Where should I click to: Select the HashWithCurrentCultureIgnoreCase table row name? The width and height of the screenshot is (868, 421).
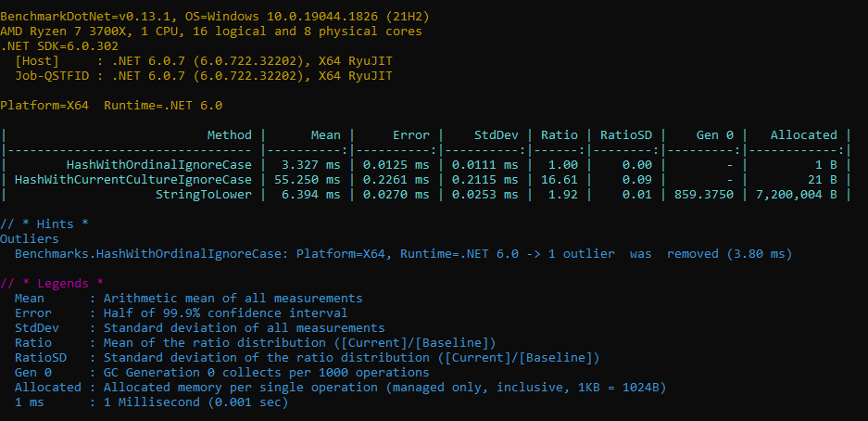pyautogui.click(x=133, y=179)
